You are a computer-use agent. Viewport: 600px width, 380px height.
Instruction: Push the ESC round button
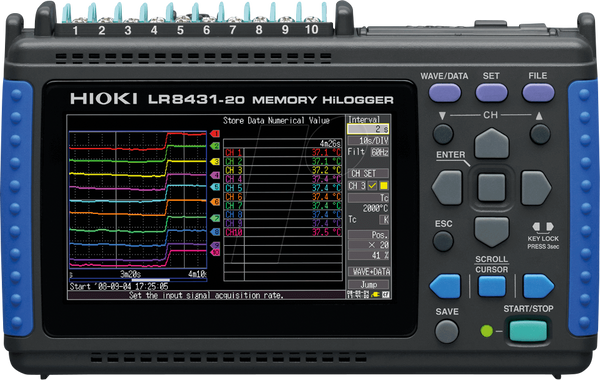(443, 241)
